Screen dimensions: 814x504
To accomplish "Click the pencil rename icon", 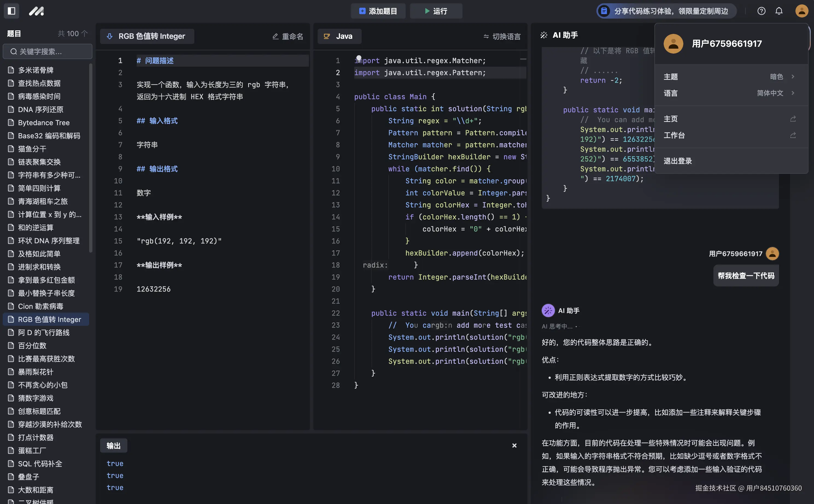I will click(x=275, y=36).
